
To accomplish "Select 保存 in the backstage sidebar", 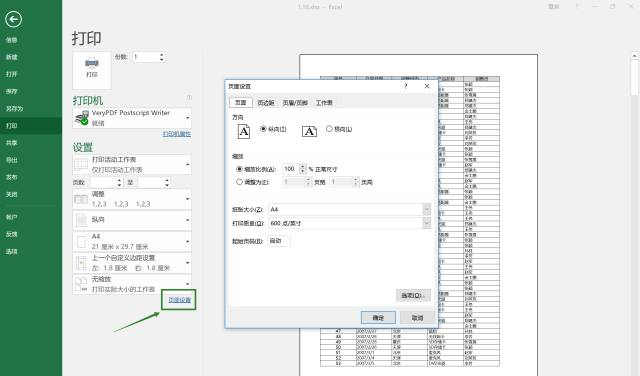I will 31,91.
